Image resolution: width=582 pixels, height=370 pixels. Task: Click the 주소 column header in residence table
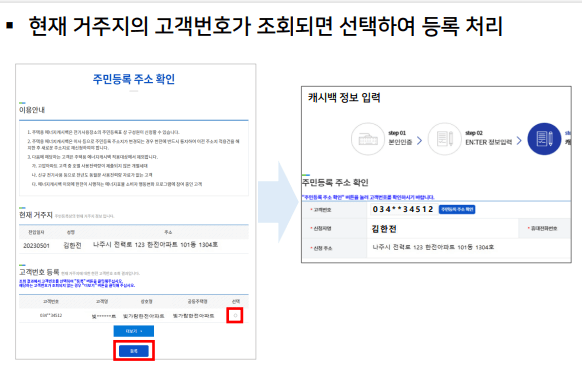168,232
